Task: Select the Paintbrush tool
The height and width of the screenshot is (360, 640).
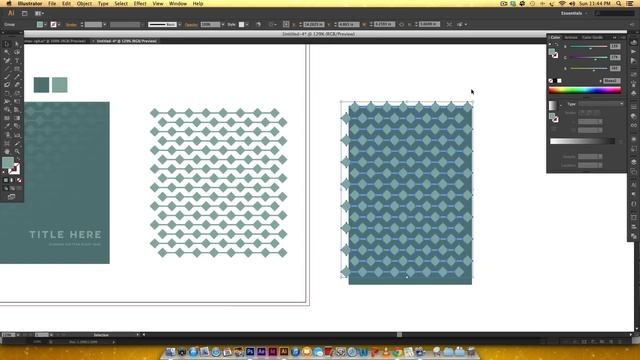Action: coord(7,77)
